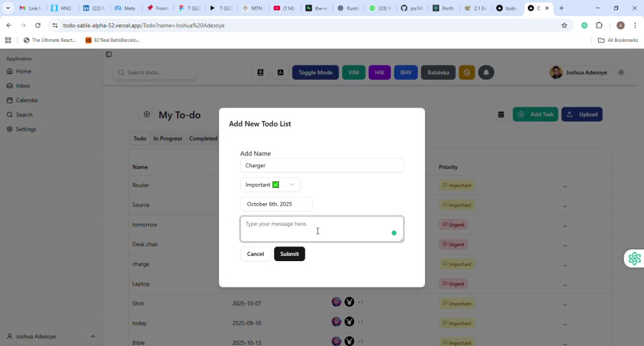Open the Important priority dropdown

(270, 185)
